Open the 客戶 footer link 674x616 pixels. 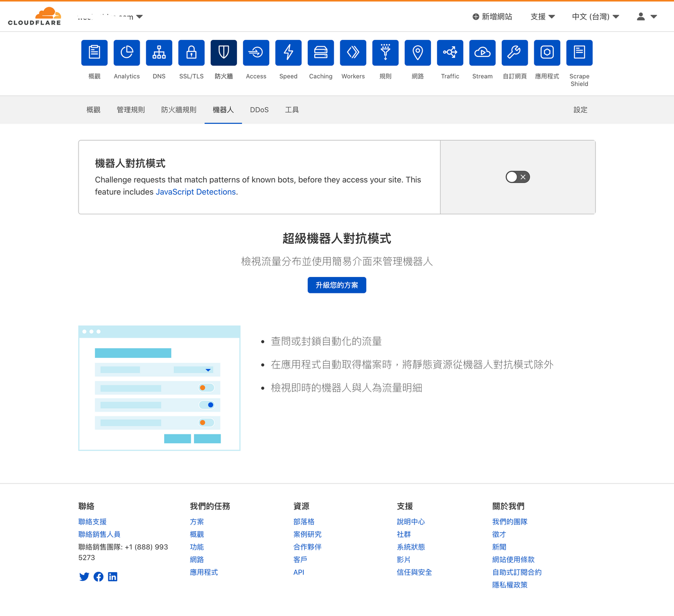(300, 559)
